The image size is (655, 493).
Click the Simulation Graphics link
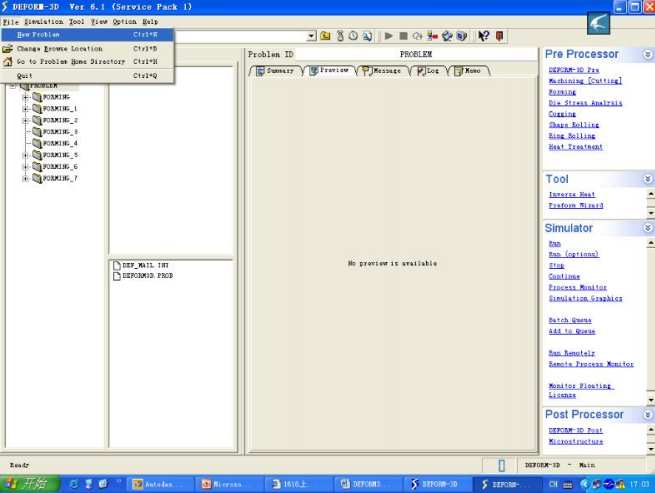[585, 298]
